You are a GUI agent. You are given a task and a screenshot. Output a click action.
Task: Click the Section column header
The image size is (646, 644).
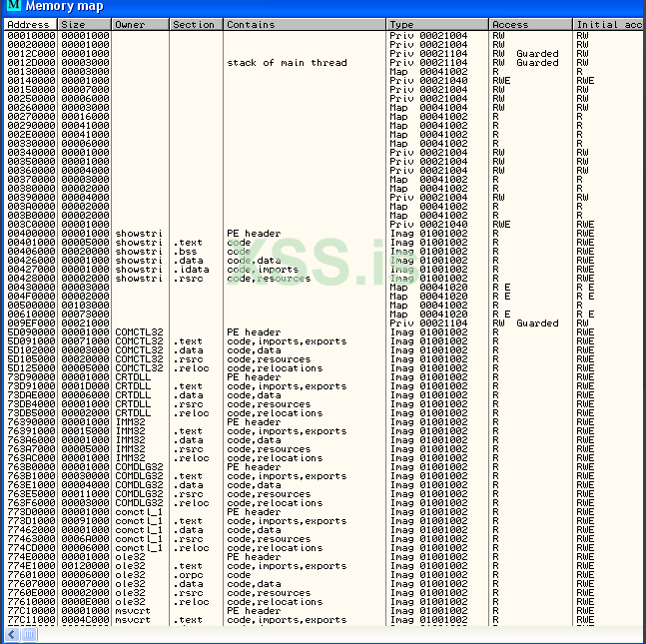point(196,25)
